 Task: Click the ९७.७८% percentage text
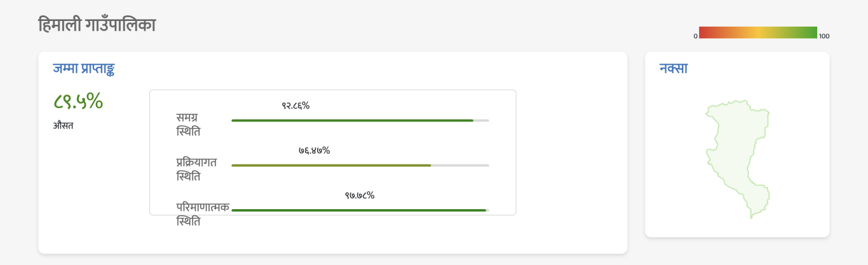tap(360, 195)
